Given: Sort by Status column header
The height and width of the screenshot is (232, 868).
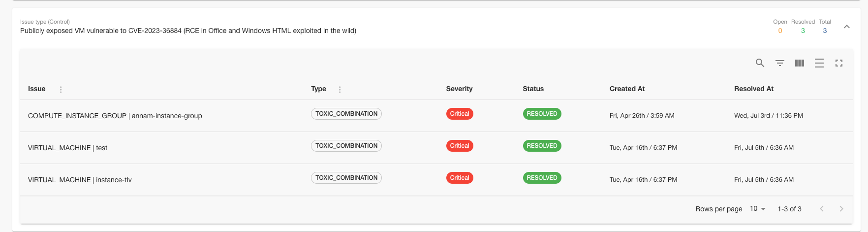Looking at the screenshot, I should coord(533,89).
